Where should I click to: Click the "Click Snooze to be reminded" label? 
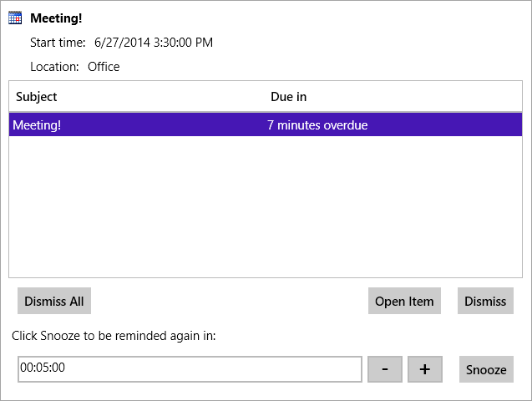click(114, 336)
